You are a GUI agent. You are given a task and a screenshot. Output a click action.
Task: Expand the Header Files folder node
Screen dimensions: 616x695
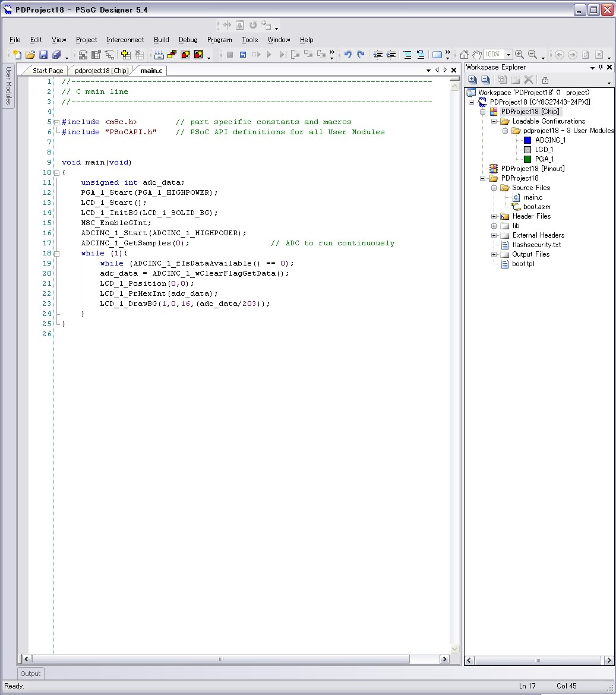pos(494,216)
